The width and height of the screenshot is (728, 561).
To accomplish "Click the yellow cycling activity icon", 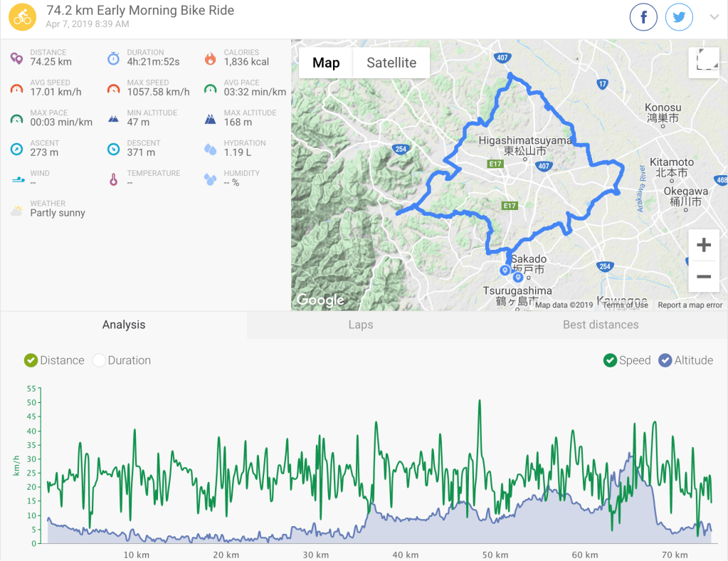I will [x=22, y=17].
